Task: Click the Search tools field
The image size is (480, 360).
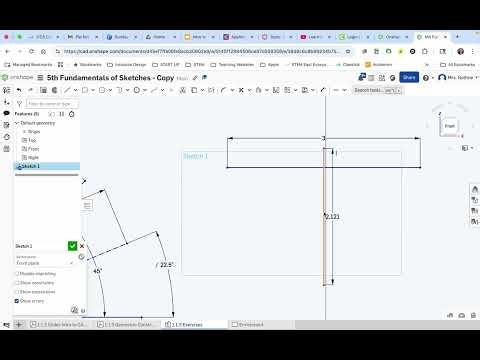Action: 377,90
